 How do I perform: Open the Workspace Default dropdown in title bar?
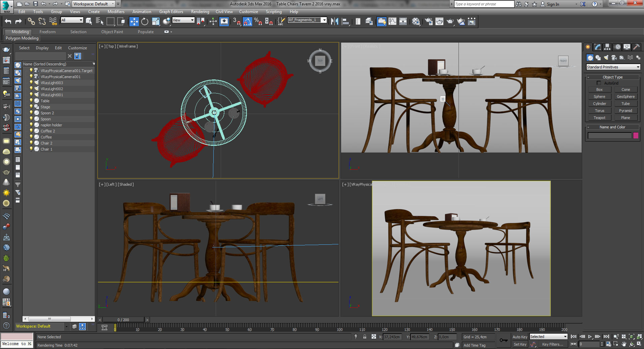(94, 4)
